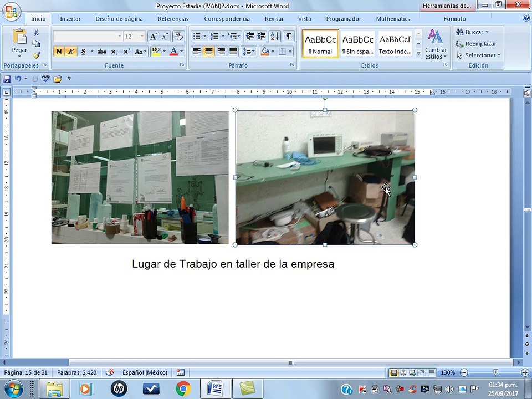
Task: Decrease paragraph indent
Action: [x=250, y=37]
